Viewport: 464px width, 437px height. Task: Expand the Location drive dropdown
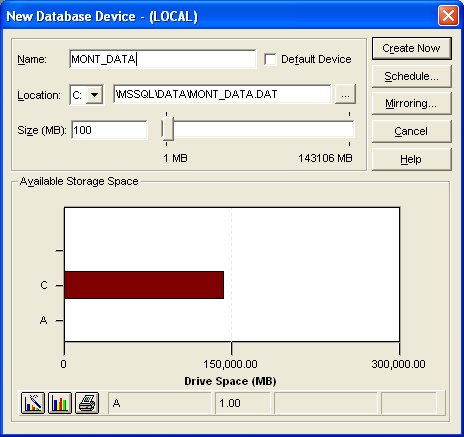pyautogui.click(x=95, y=95)
